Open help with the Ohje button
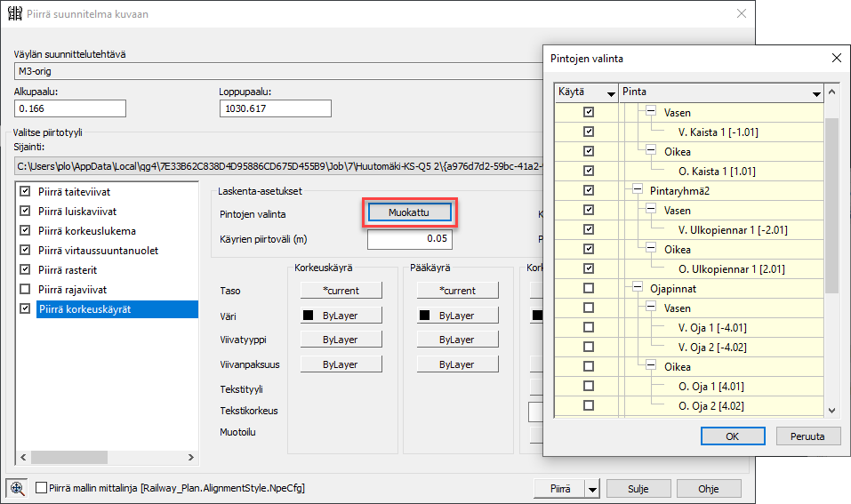This screenshot has height=504, width=851. [x=709, y=489]
